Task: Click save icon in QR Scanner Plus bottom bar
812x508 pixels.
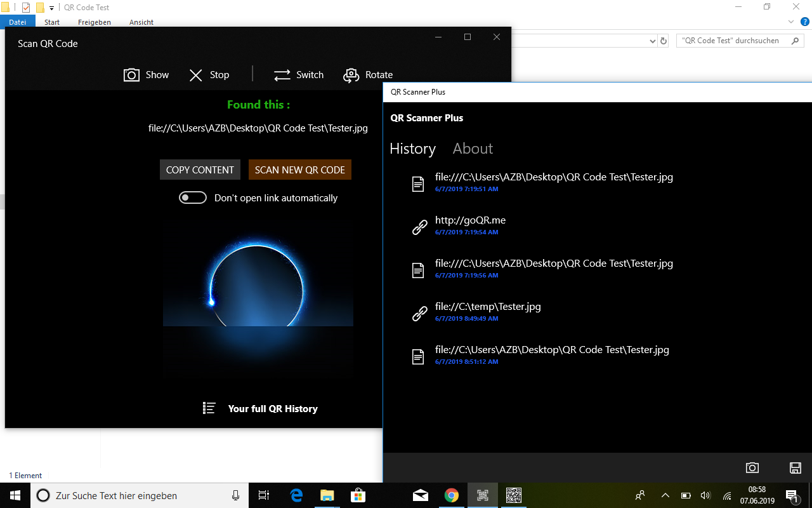Action: click(795, 468)
